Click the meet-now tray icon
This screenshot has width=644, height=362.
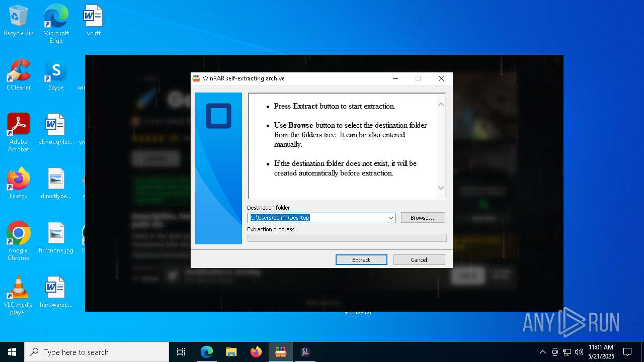(x=555, y=352)
